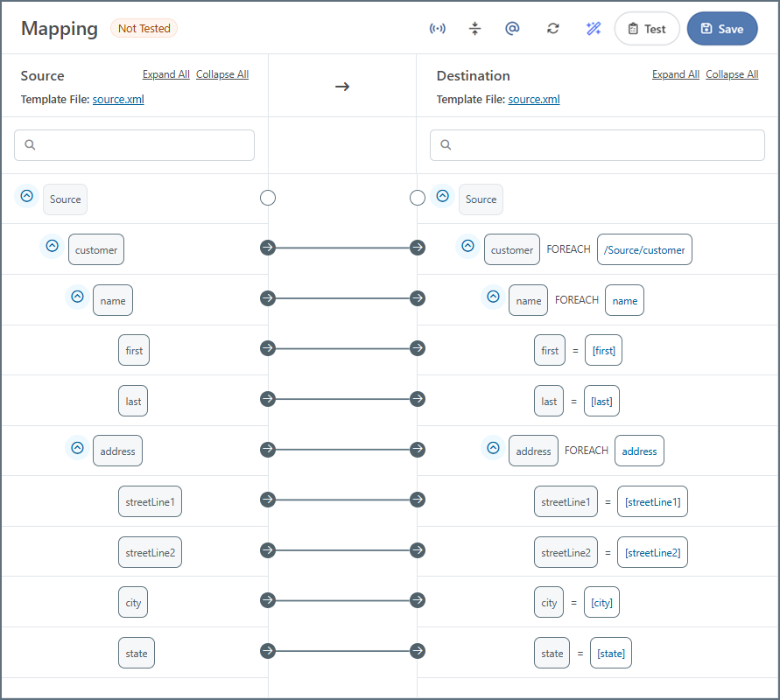This screenshot has width=780, height=700.
Task: Click the source-side arrow node for city
Action: tap(268, 601)
